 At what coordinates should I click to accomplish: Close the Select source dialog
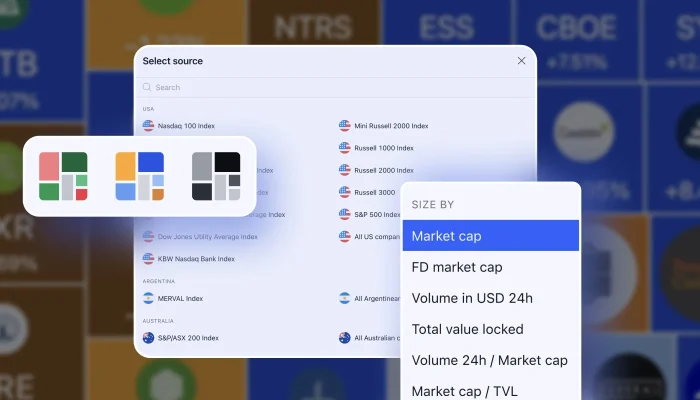(x=521, y=61)
